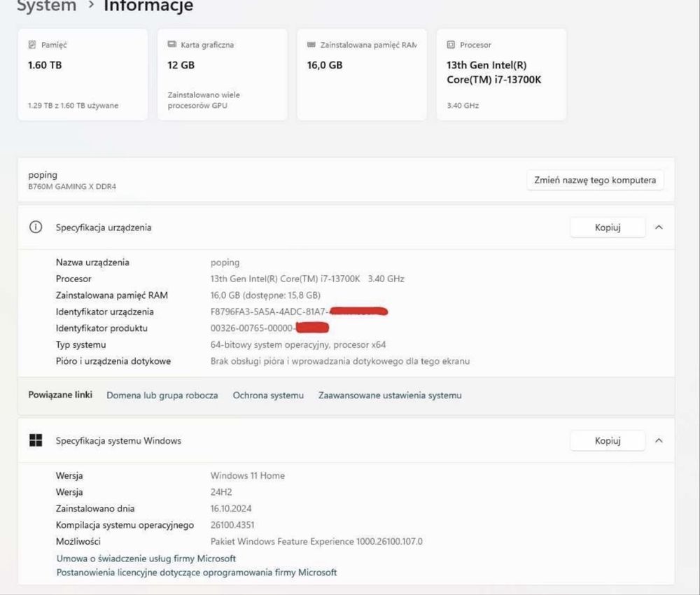The image size is (700, 595).
Task: Click the computer name poping header
Action: click(43, 175)
